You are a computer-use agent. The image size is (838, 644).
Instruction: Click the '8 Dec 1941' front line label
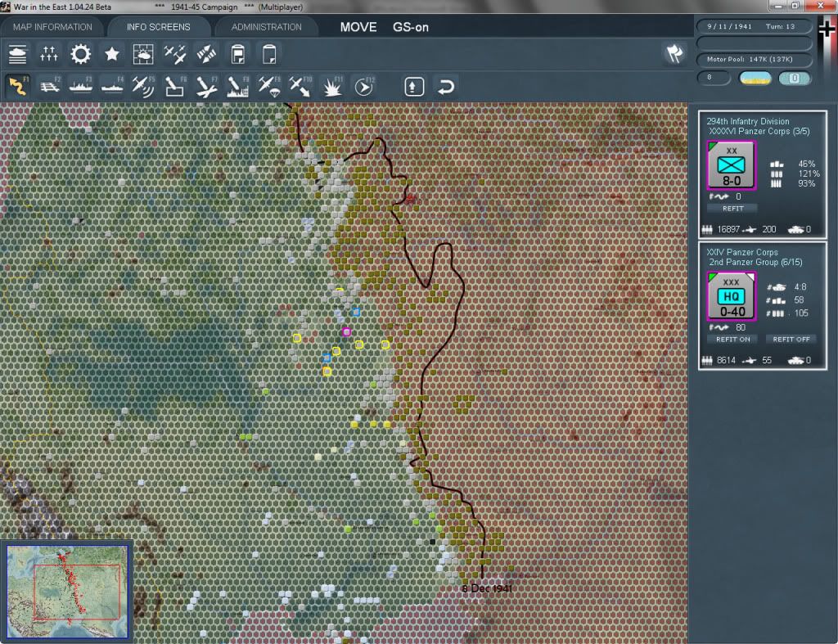tap(486, 588)
